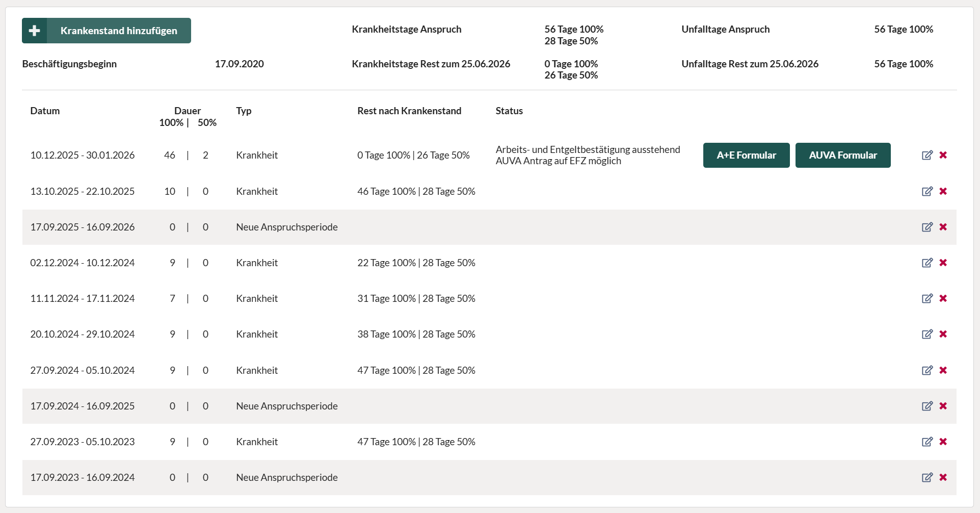
Task: Edit the 11.11.2024 - 17.11.2024 entry
Action: point(927,298)
